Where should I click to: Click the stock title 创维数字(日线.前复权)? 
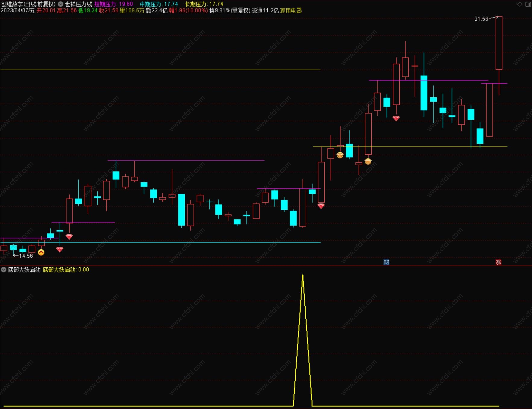pos(28,4)
